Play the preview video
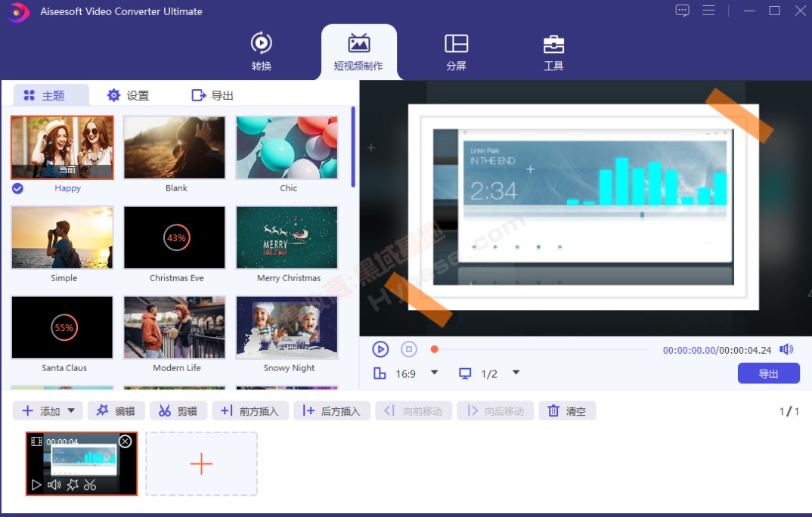The width and height of the screenshot is (812, 517). point(380,349)
